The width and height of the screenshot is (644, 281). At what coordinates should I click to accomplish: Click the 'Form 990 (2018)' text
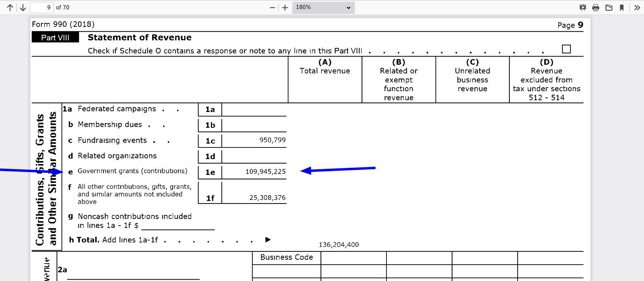click(63, 24)
